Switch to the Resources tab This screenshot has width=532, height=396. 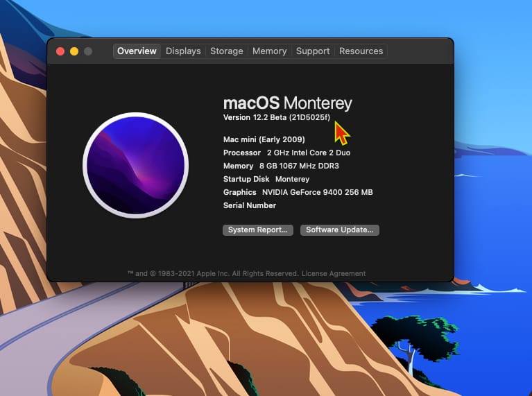[361, 51]
